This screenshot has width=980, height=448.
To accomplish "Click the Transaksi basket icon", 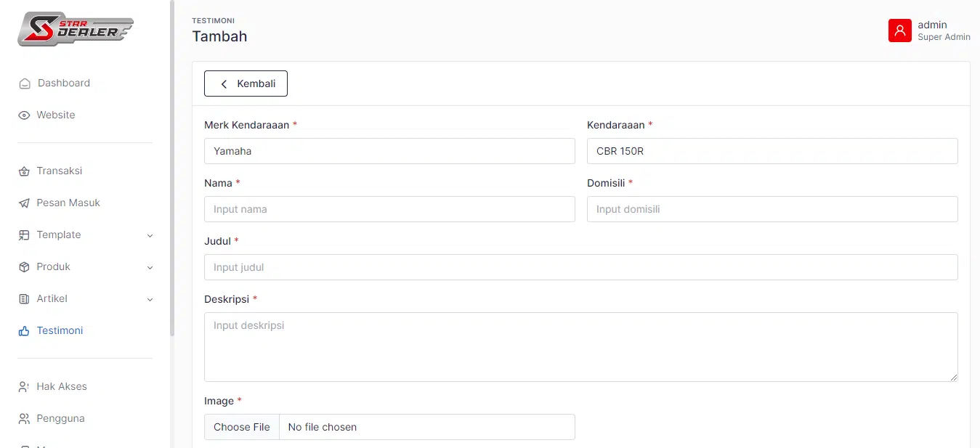I will [x=24, y=171].
